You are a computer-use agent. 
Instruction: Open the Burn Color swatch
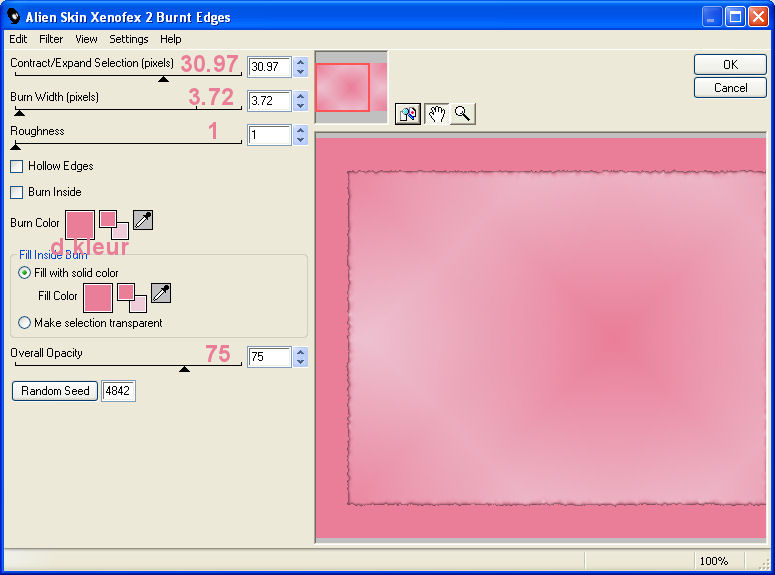[80, 225]
